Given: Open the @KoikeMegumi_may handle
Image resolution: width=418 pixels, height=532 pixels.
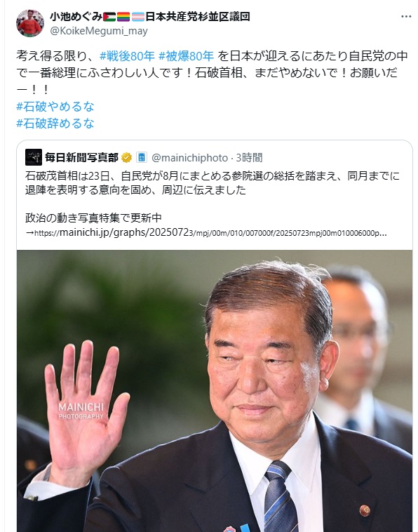Looking at the screenshot, I should (99, 31).
